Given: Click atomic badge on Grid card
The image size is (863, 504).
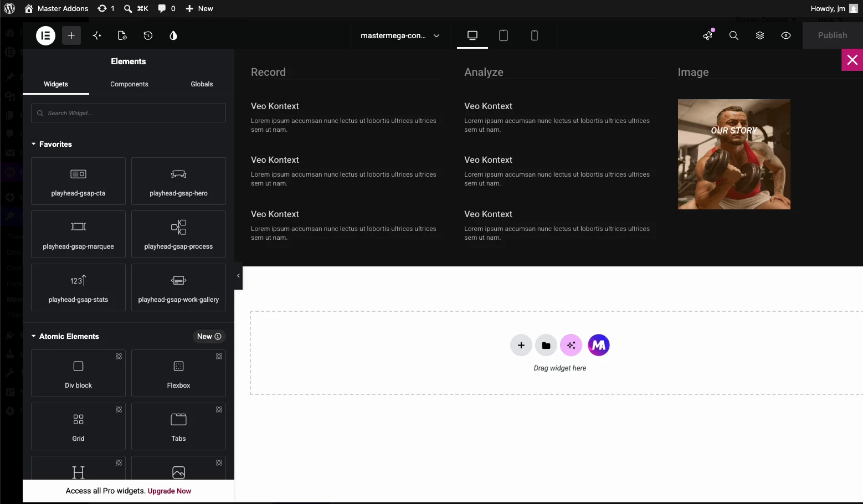Looking at the screenshot, I should (119, 409).
